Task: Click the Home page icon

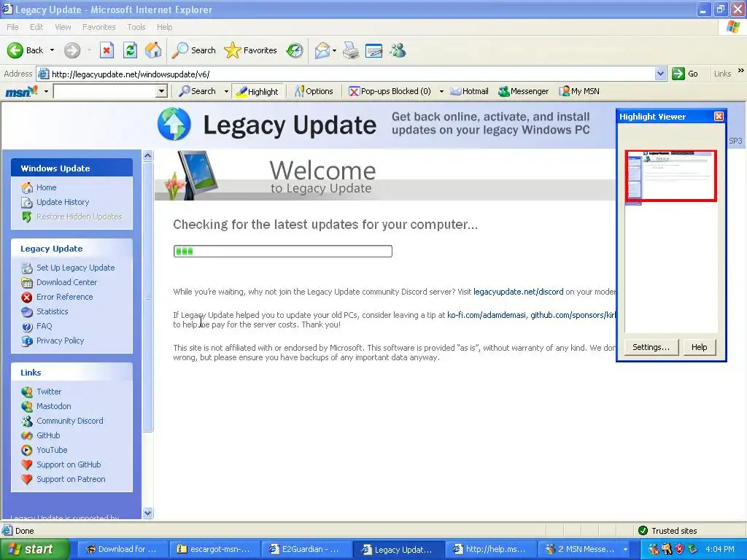Action: click(x=153, y=50)
